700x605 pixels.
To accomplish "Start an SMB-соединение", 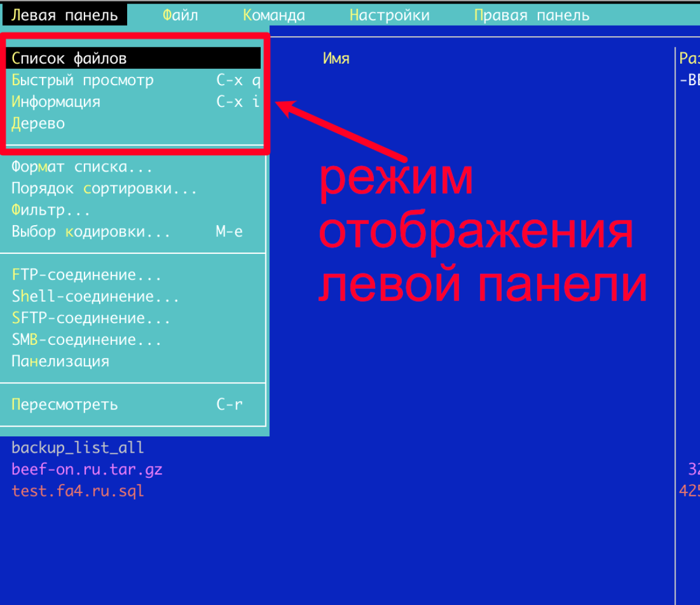I will tap(86, 340).
